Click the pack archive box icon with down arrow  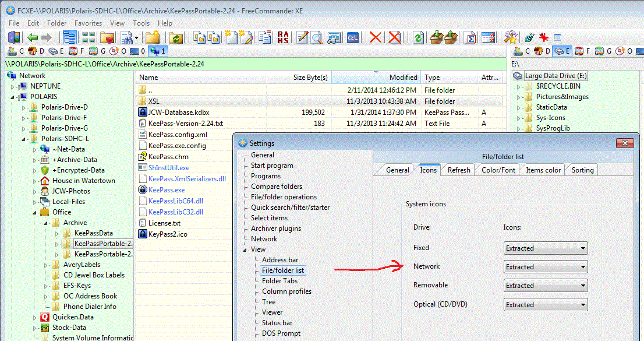436,38
